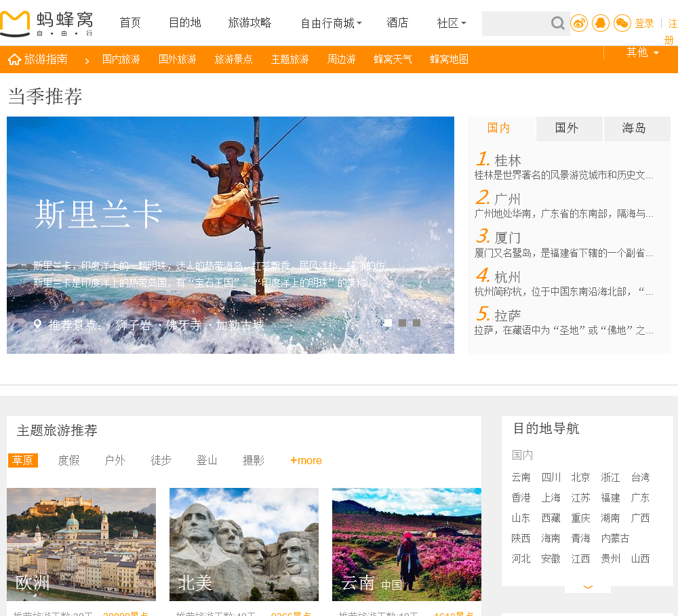Click the Mafengwo logo
This screenshot has height=616, width=678.
47,24
